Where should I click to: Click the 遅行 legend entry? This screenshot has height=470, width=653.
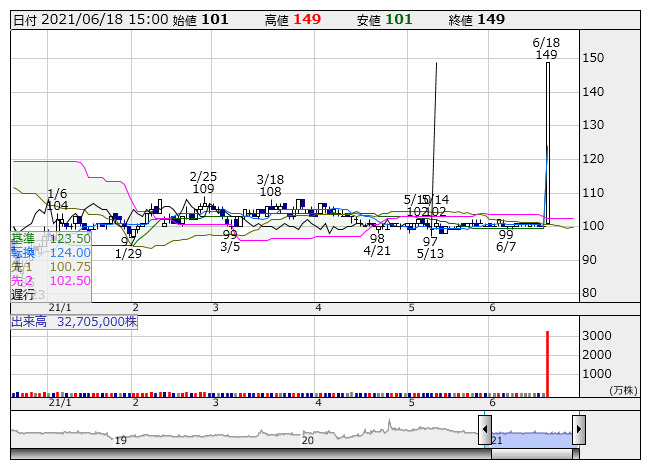[23, 295]
